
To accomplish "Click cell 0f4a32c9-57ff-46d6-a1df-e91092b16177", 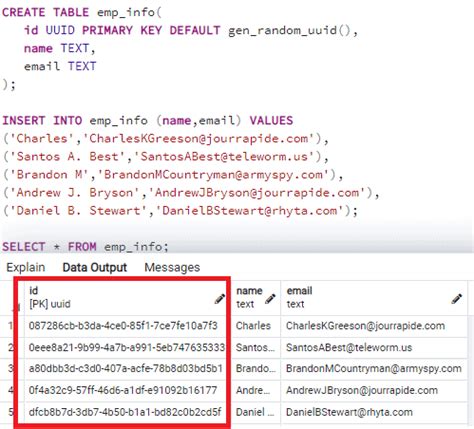I will point(127,390).
